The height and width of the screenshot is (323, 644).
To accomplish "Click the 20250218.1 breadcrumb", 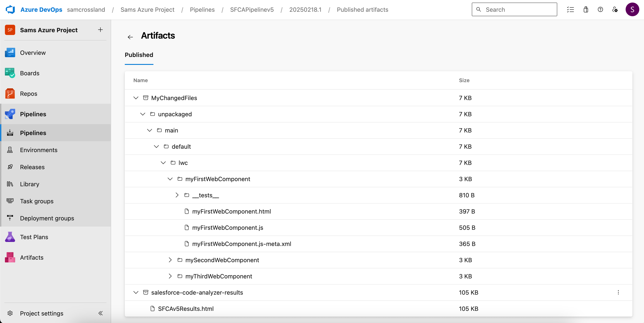I will tap(305, 9).
